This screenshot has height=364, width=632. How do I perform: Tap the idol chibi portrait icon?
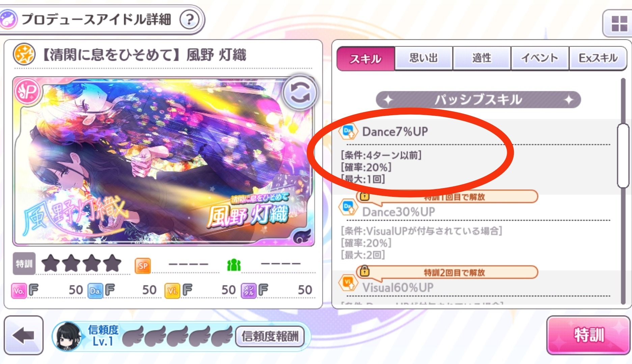[x=68, y=336]
